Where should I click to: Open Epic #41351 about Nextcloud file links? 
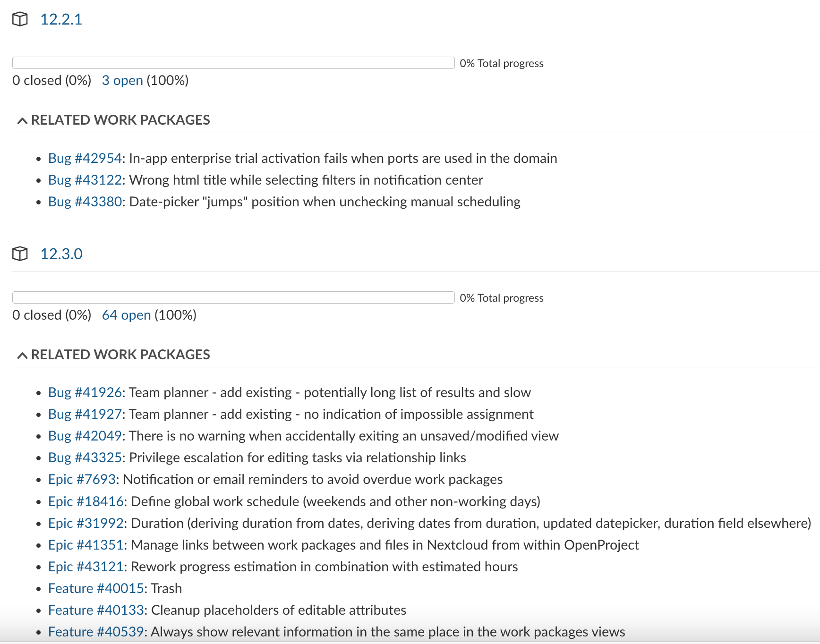[x=86, y=544]
